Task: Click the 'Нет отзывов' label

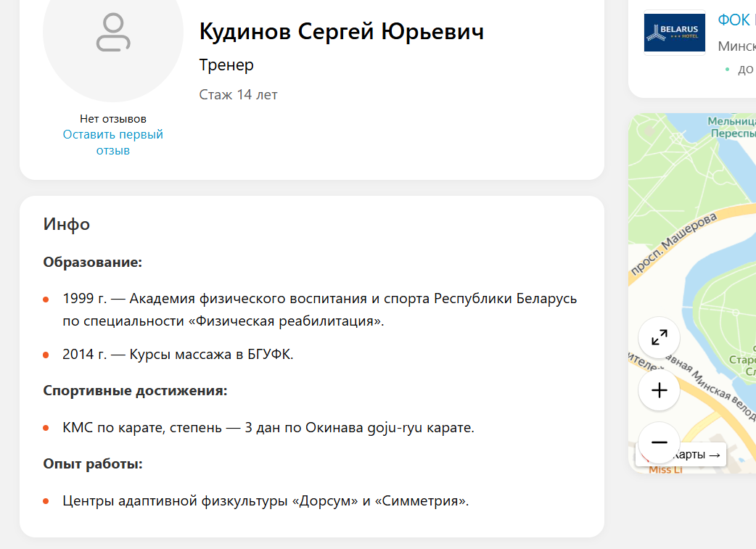Action: point(113,118)
